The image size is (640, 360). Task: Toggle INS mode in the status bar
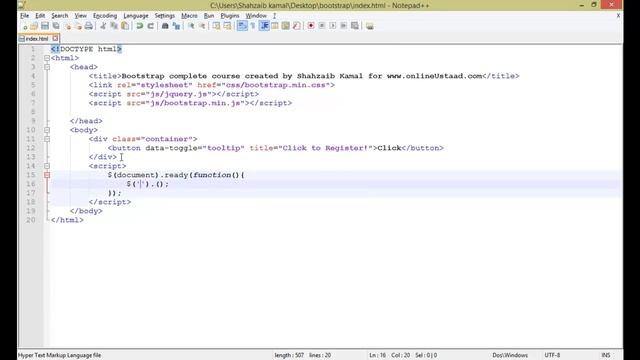[x=606, y=355]
